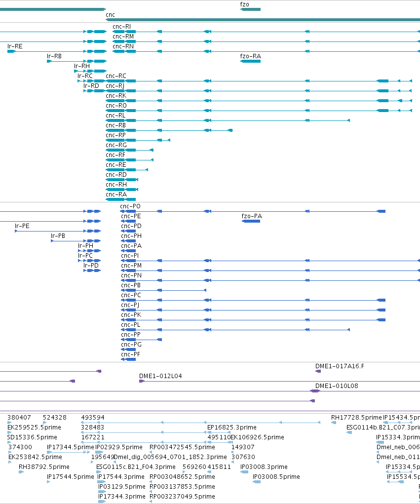420x504 pixels.
Task: Click the cnc-RC transcript label
Action: pyautogui.click(x=116, y=76)
